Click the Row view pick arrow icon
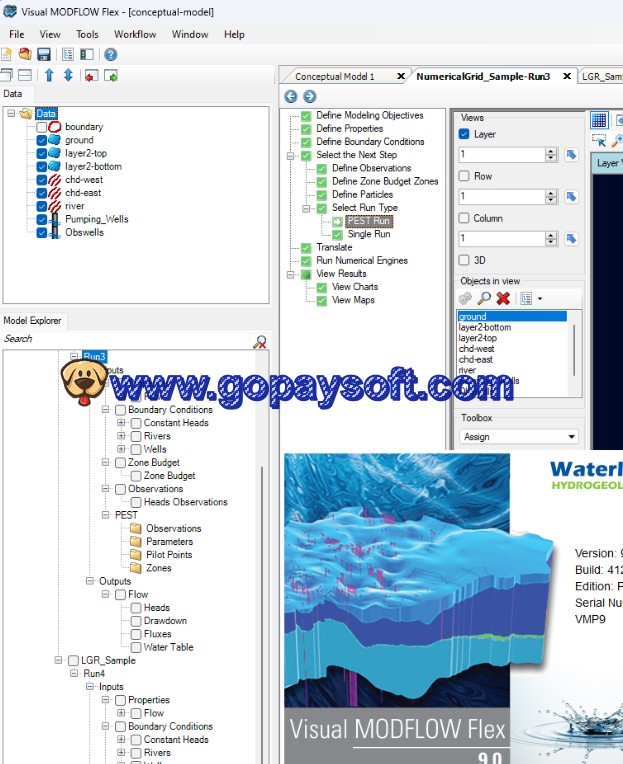Image resolution: width=623 pixels, height=764 pixels. 571,197
